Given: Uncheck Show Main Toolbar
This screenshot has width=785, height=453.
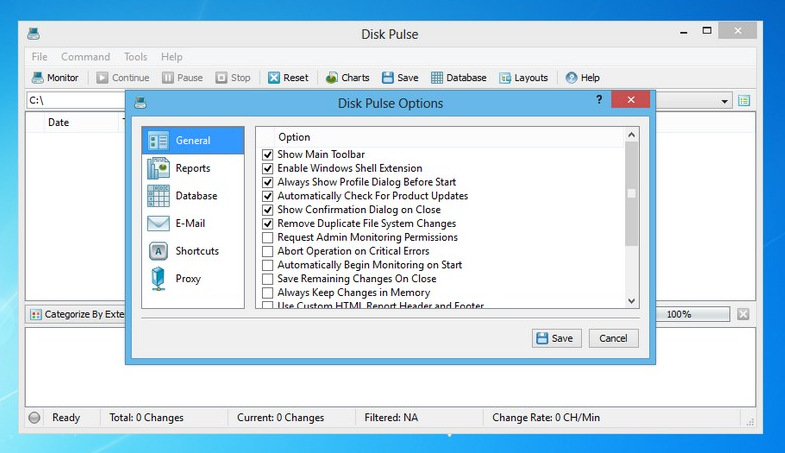Looking at the screenshot, I should click(x=268, y=155).
